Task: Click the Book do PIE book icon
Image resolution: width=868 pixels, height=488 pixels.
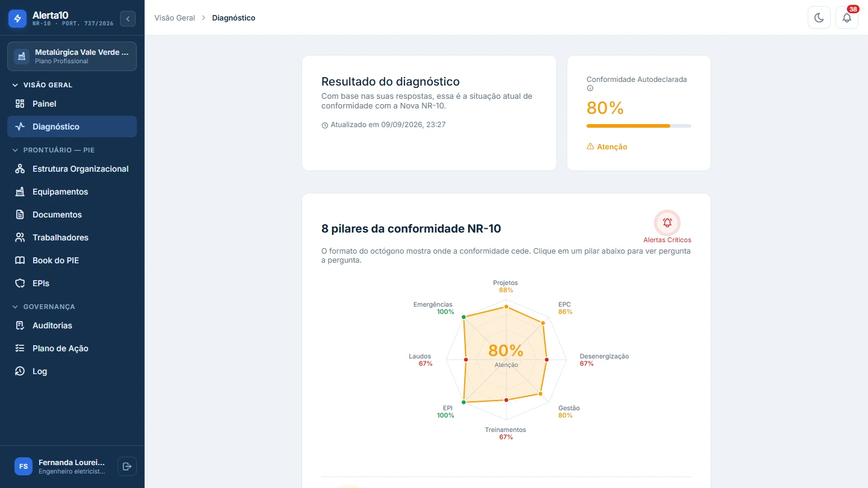Action: [x=20, y=260]
